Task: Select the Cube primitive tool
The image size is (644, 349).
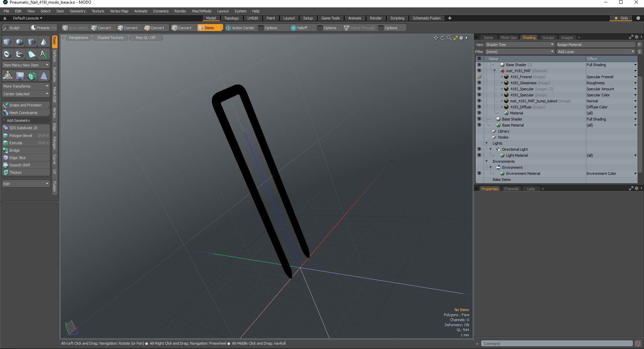Action: pos(7,42)
